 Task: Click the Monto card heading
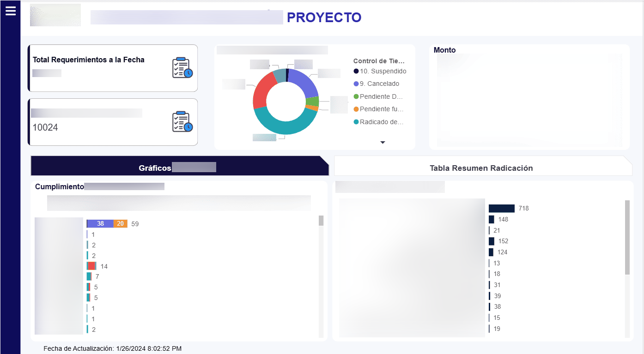coord(444,50)
